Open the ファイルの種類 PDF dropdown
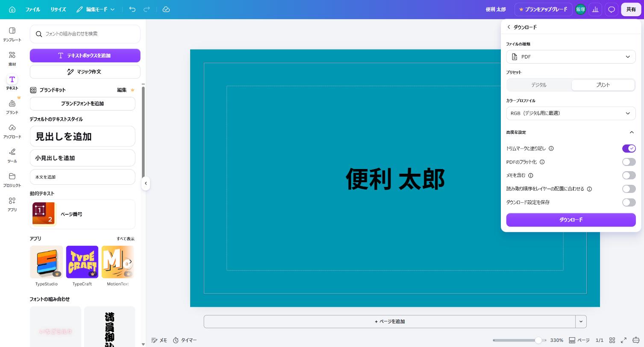The height and width of the screenshot is (347, 644). pos(570,57)
